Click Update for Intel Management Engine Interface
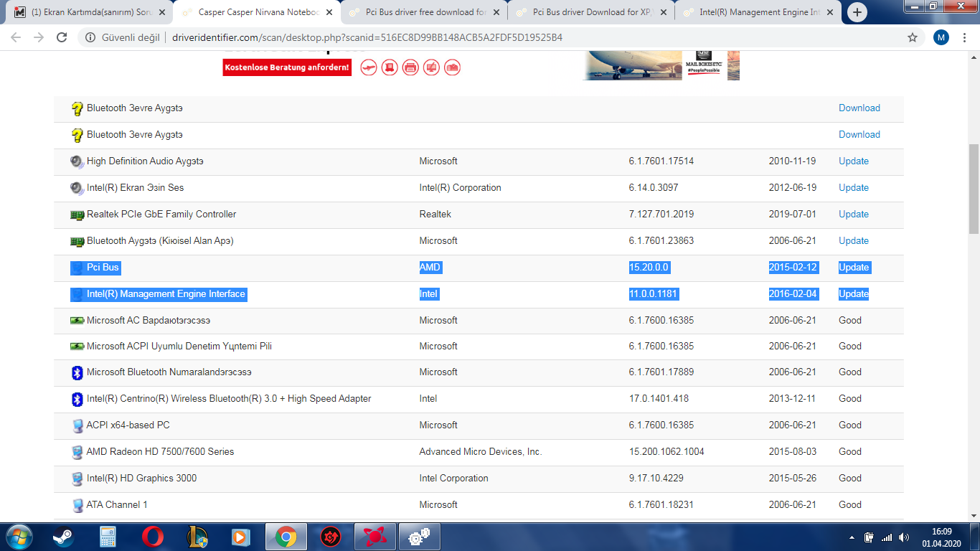 854,294
